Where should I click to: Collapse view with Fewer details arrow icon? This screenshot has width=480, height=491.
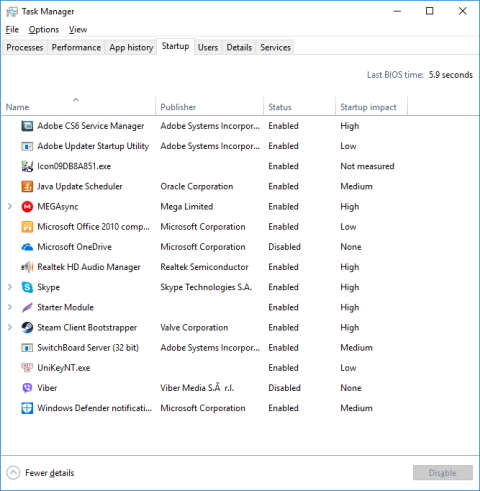[x=13, y=473]
